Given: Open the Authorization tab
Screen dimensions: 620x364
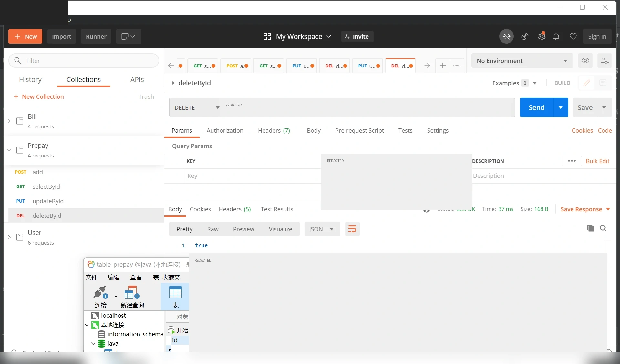Looking at the screenshot, I should [x=225, y=130].
